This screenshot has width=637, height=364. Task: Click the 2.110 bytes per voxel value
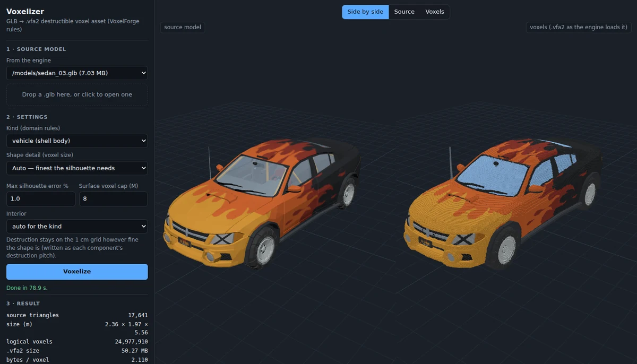point(140,360)
